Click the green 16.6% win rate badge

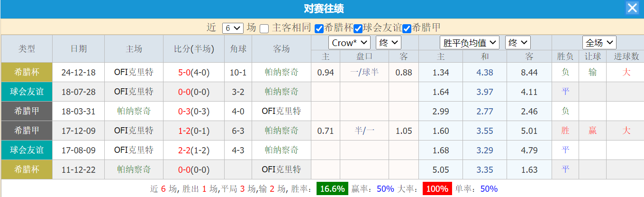coord(332,188)
